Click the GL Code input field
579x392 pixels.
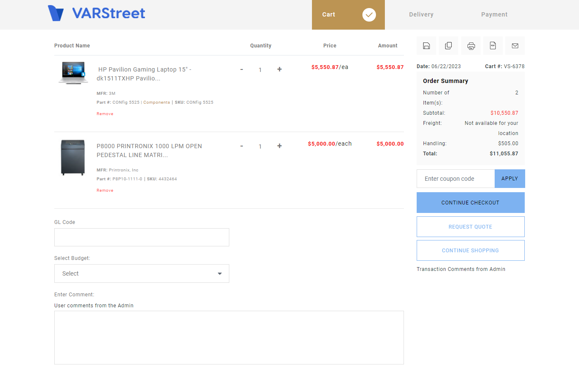(x=142, y=237)
